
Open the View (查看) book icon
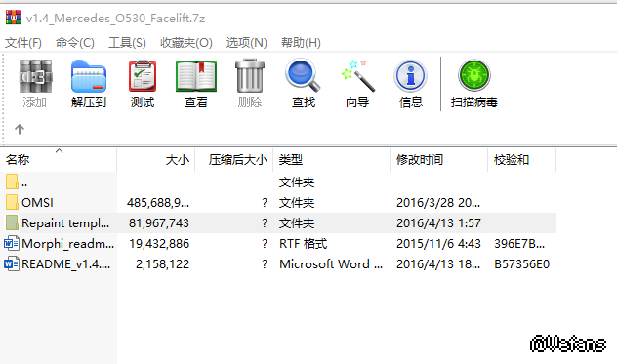pos(196,76)
